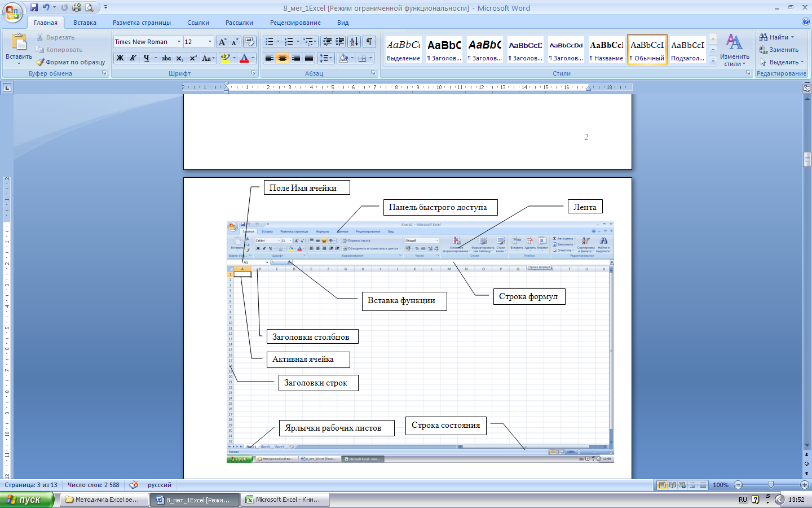Click the zoom slider handle
812x508 pixels.
771,485
